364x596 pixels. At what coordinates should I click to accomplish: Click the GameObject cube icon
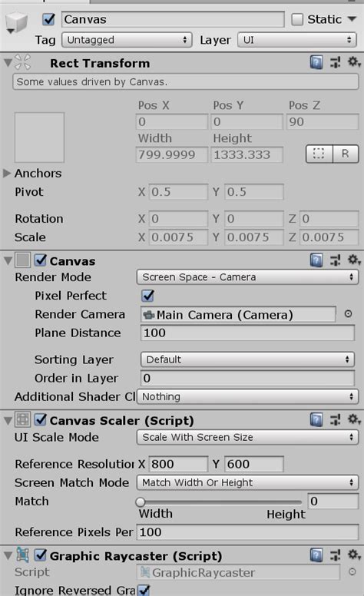point(16,22)
